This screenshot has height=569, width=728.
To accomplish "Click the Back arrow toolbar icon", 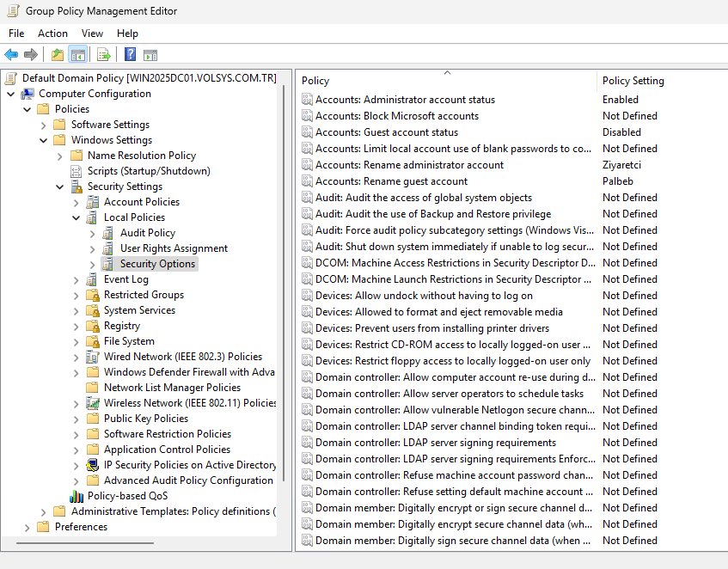I will 11,55.
